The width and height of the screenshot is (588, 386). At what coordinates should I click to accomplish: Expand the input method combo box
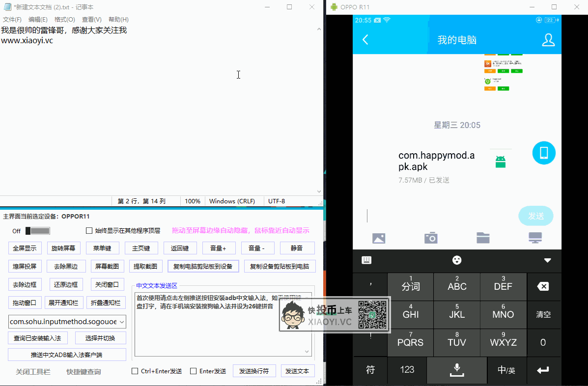[x=122, y=322]
